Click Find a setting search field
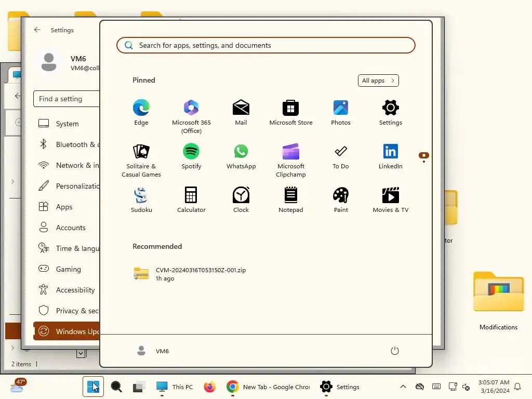This screenshot has width=532, height=399. [x=66, y=99]
